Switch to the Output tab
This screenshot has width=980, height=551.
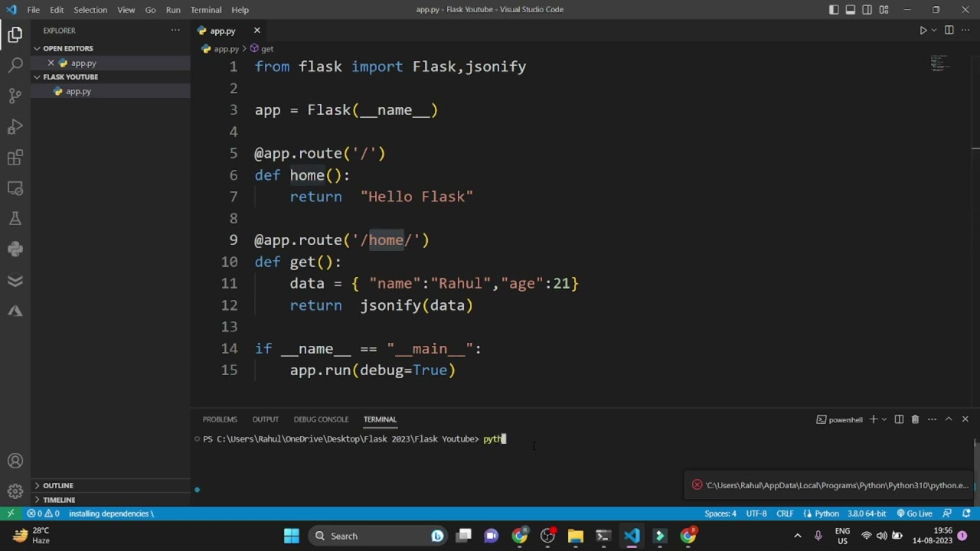click(x=266, y=419)
